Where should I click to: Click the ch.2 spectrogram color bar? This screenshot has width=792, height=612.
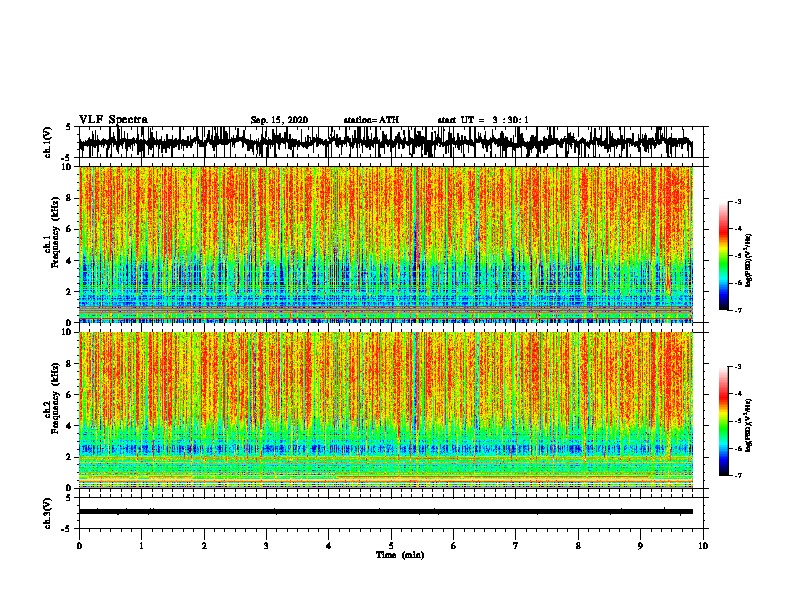click(x=723, y=421)
